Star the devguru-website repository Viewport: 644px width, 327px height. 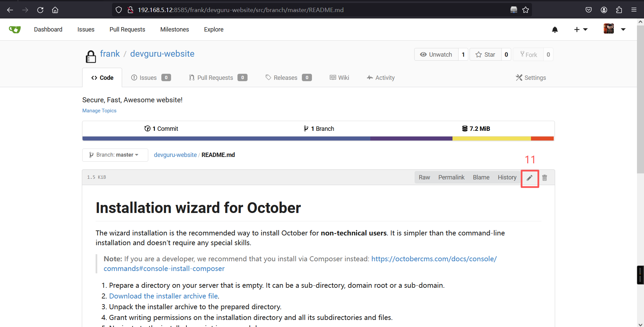[x=486, y=54]
